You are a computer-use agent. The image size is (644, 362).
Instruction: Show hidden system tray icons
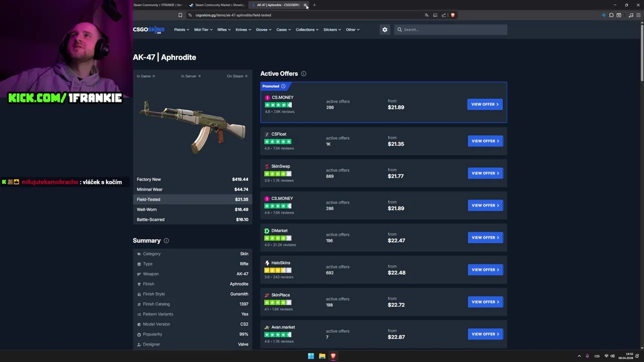tap(579, 356)
